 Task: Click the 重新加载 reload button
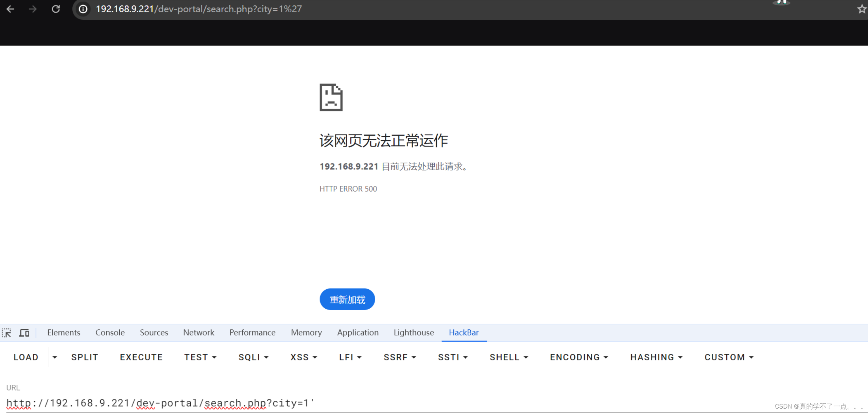point(347,299)
